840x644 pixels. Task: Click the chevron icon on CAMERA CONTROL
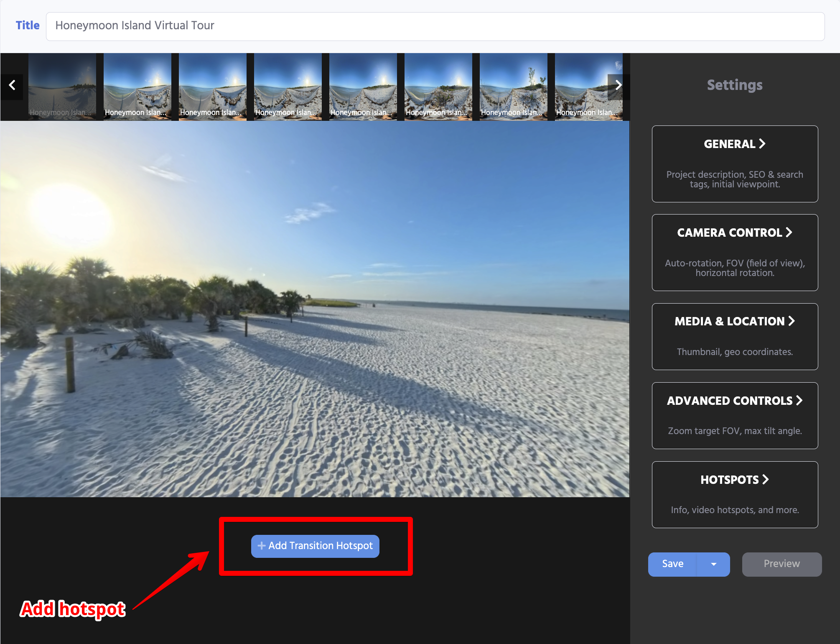[x=789, y=233]
